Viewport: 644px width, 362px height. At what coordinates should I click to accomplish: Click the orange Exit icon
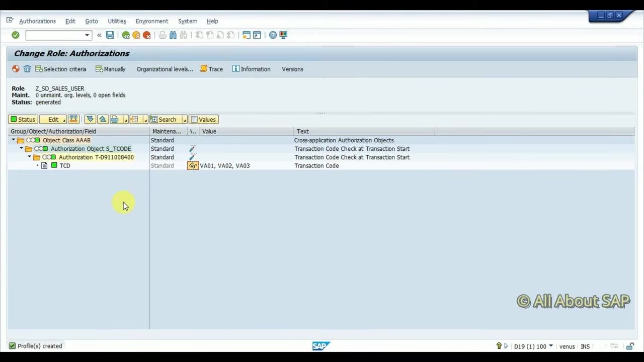pos(136,35)
